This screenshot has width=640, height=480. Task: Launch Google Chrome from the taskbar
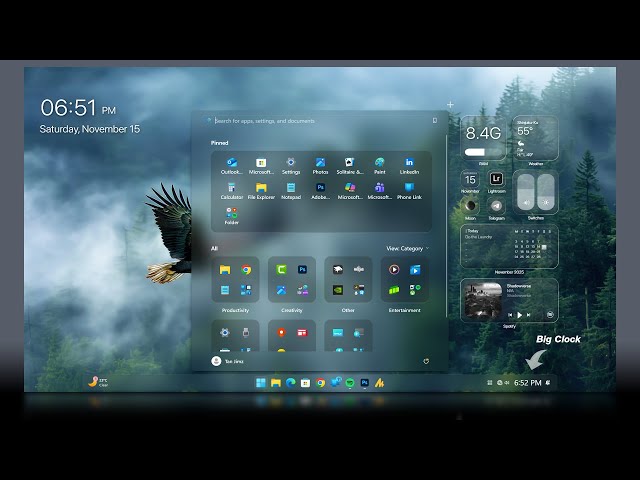click(320, 382)
